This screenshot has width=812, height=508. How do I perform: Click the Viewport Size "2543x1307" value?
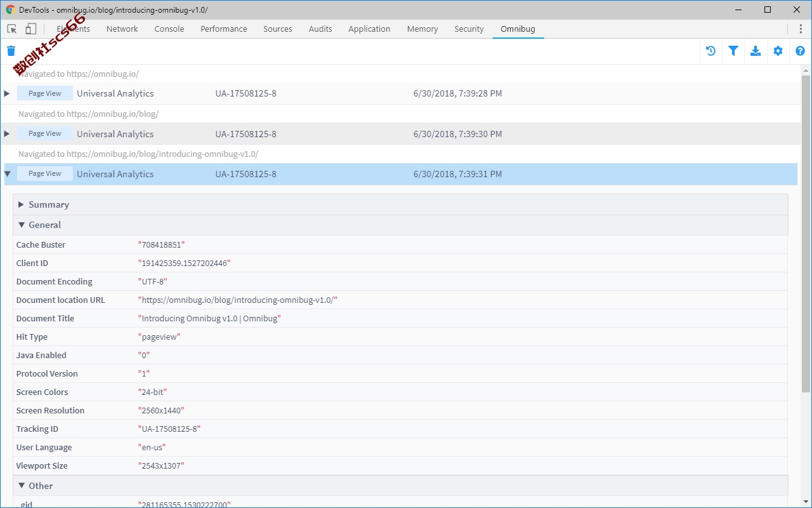click(x=161, y=465)
